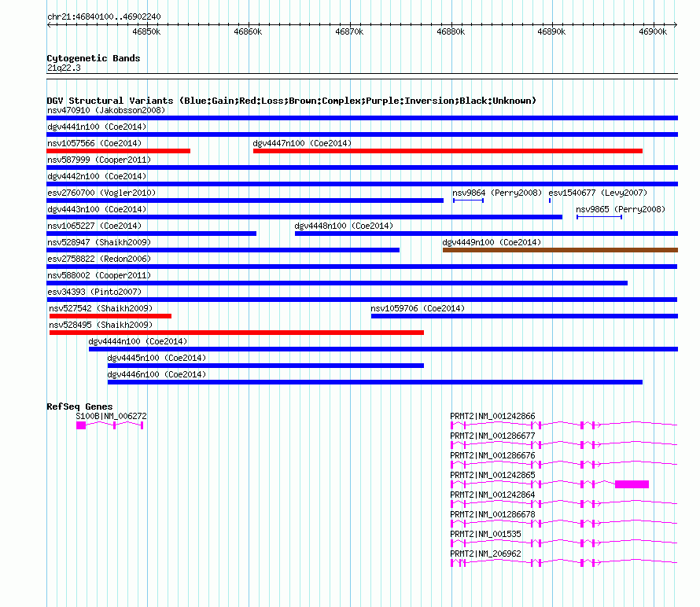This screenshot has width=700, height=607.
Task: Open the nsv9865 (Perry2008) variant label
Action: pos(621,209)
